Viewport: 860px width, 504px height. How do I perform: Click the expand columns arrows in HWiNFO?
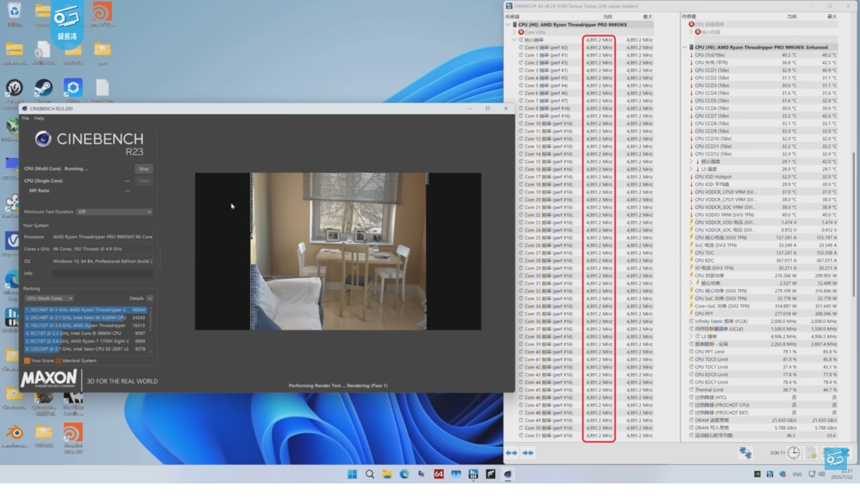coord(511,453)
